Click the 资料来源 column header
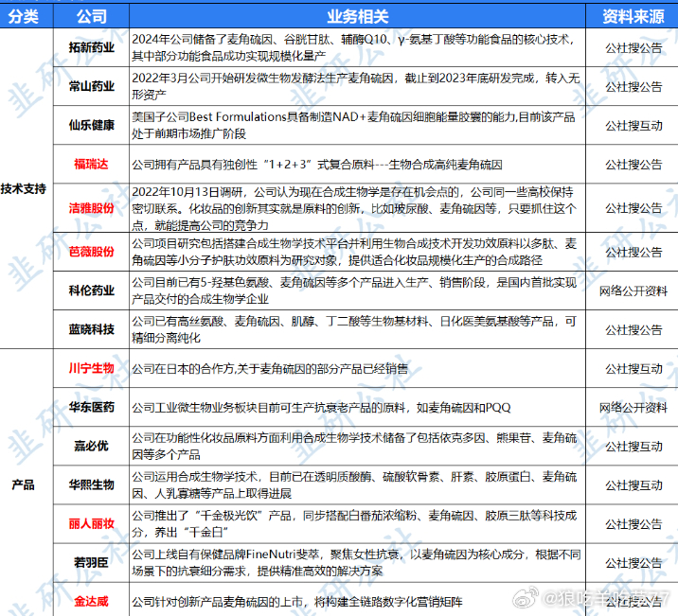The image size is (678, 616). tap(633, 16)
